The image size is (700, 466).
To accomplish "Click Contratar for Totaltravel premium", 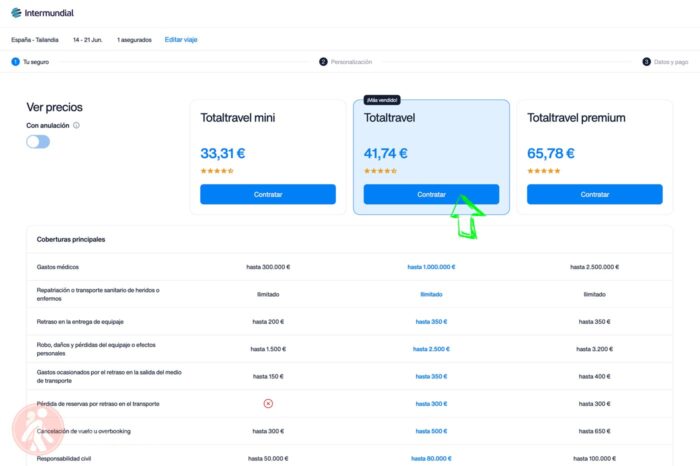I will (595, 194).
